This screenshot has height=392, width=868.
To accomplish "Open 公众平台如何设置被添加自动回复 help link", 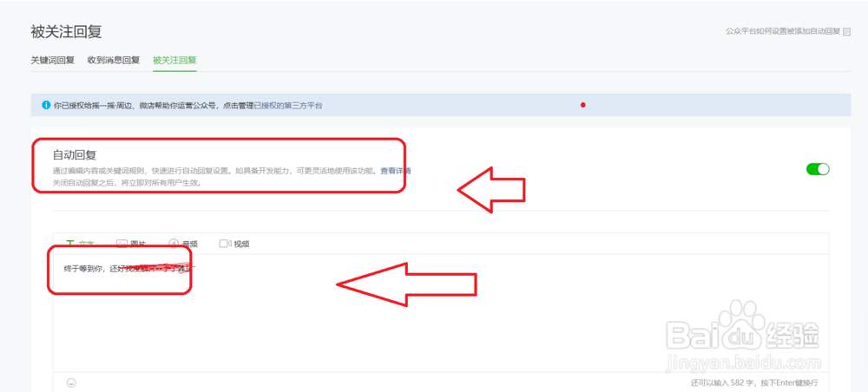I will [783, 32].
